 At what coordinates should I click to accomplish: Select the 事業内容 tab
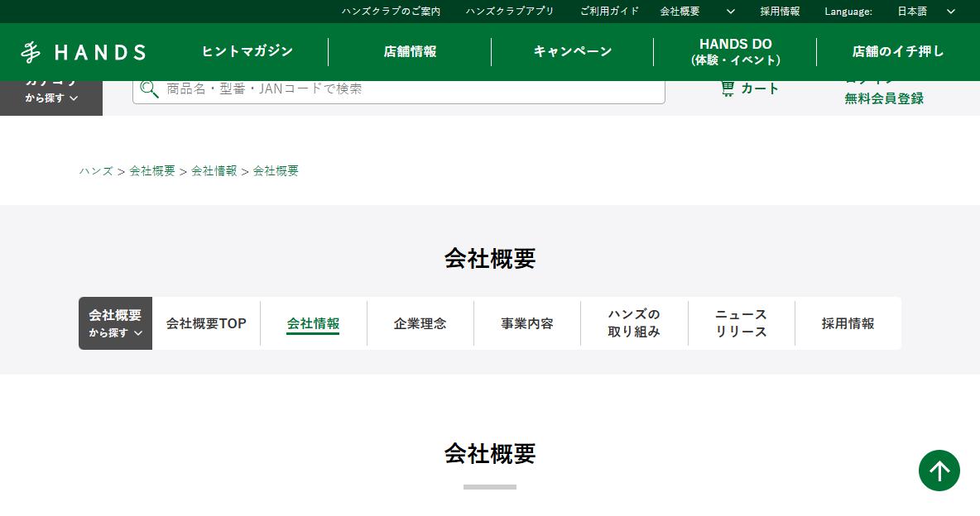pos(527,323)
